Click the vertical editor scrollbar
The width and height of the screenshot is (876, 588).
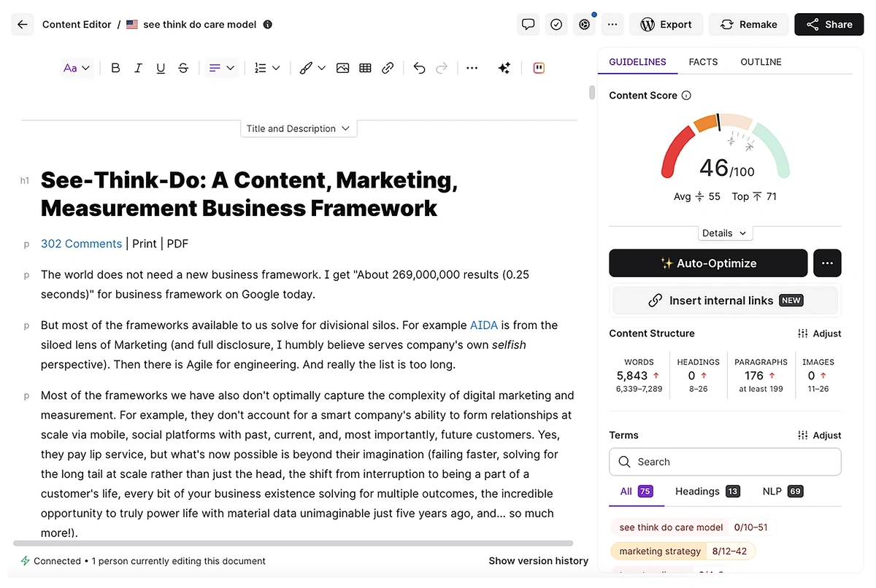592,93
